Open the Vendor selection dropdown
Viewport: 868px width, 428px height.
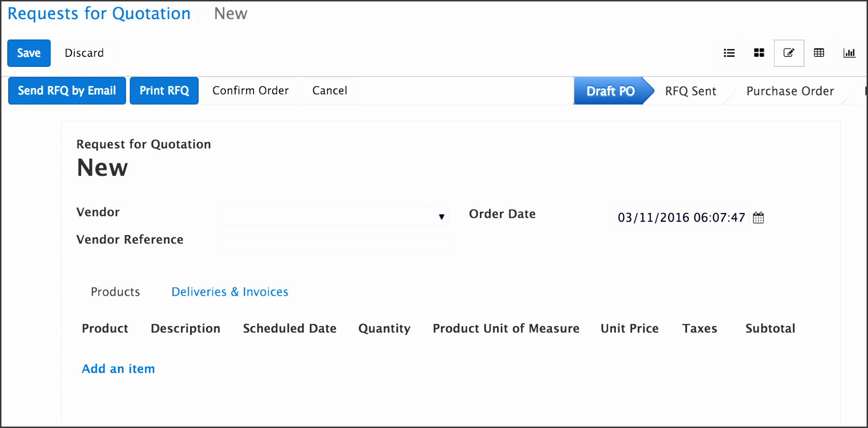click(441, 216)
